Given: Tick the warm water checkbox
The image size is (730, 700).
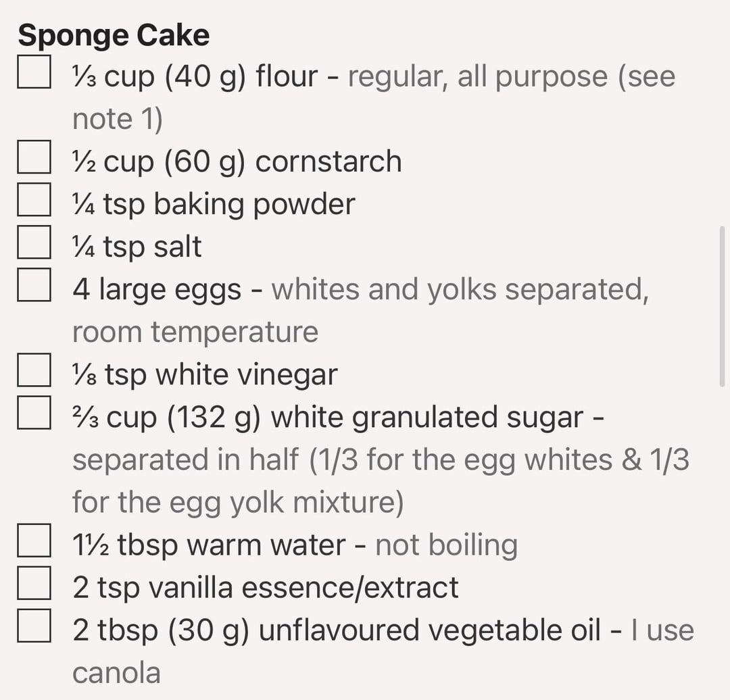Looking at the screenshot, I should [34, 541].
